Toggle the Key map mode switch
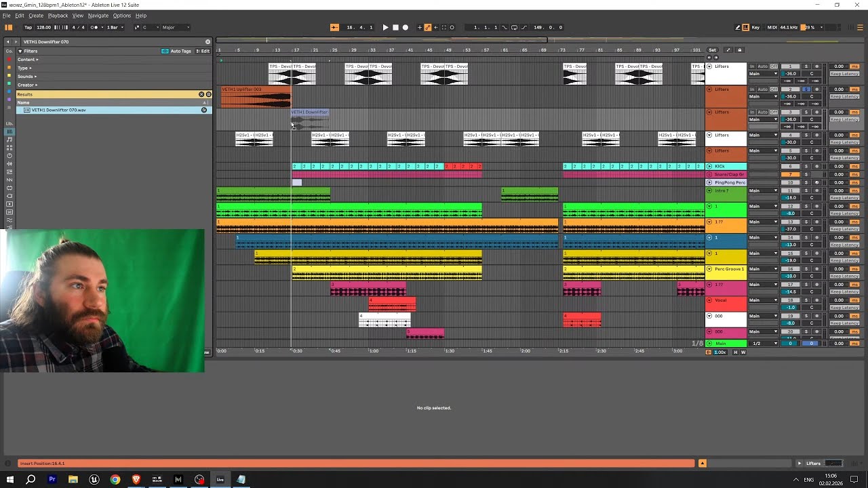This screenshot has height=488, width=868. [755, 27]
